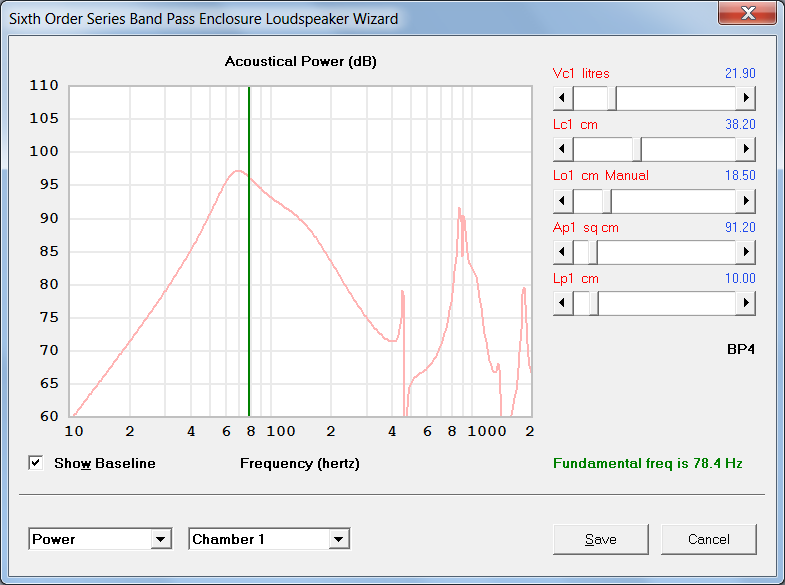Click the Lo1 value 18.50

[740, 176]
